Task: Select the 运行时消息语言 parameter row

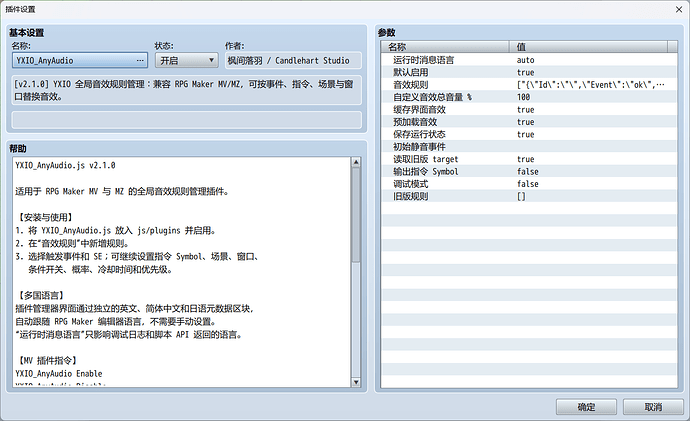Action: pos(529,60)
